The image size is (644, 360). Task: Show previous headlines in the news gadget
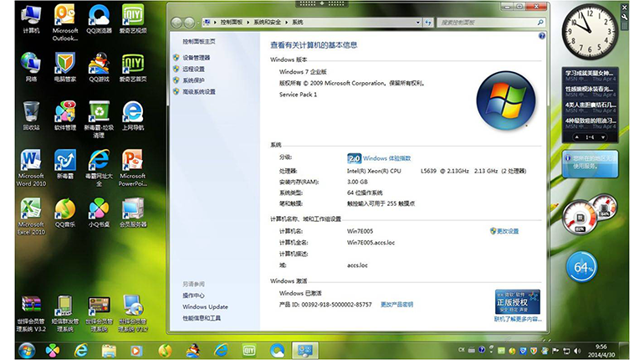pyautogui.click(x=577, y=137)
